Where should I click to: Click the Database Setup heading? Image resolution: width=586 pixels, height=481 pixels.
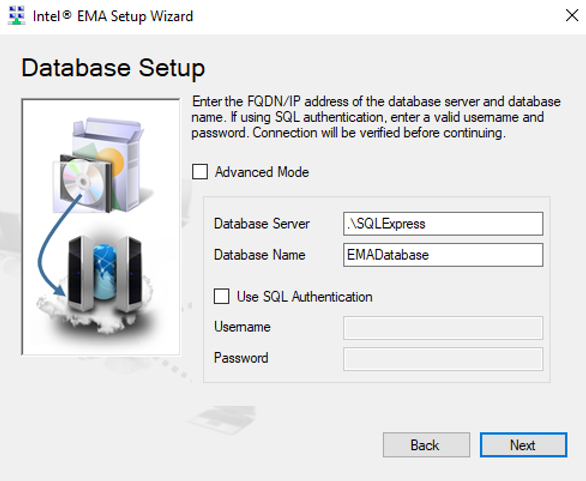(x=113, y=68)
